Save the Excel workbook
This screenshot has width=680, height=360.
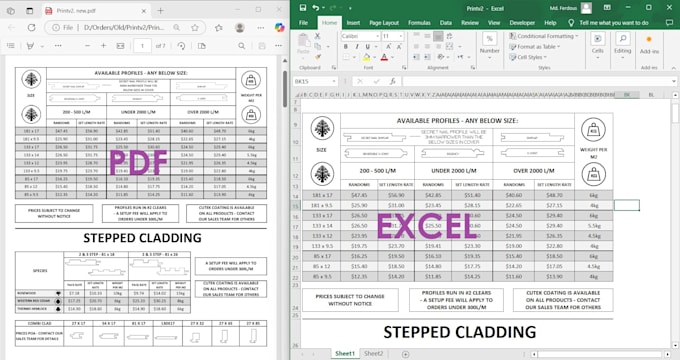point(303,8)
